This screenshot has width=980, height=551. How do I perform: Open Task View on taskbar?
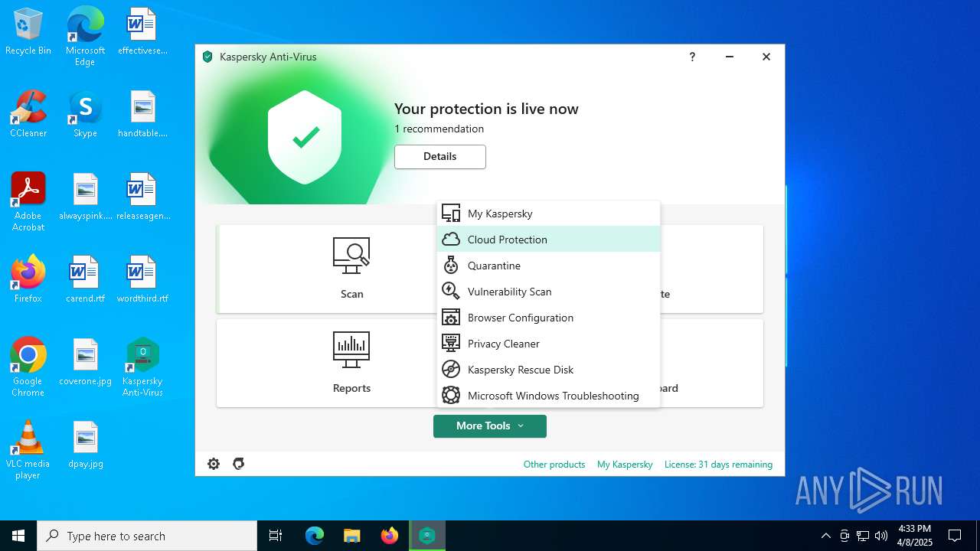coord(276,536)
